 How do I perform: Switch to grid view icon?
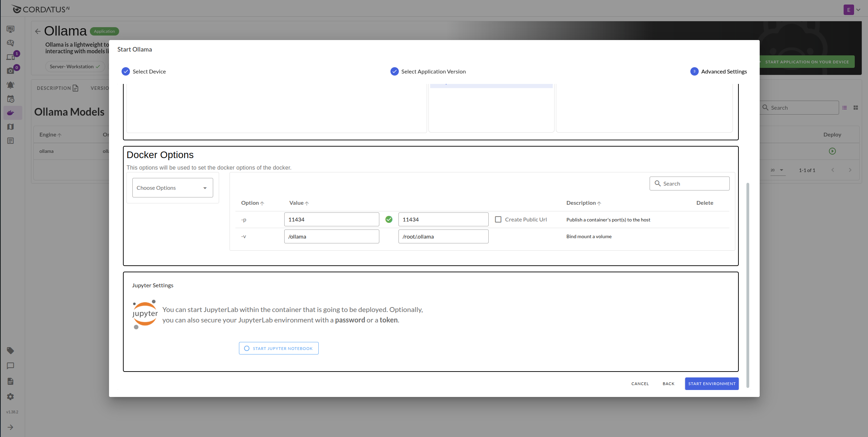click(x=855, y=108)
